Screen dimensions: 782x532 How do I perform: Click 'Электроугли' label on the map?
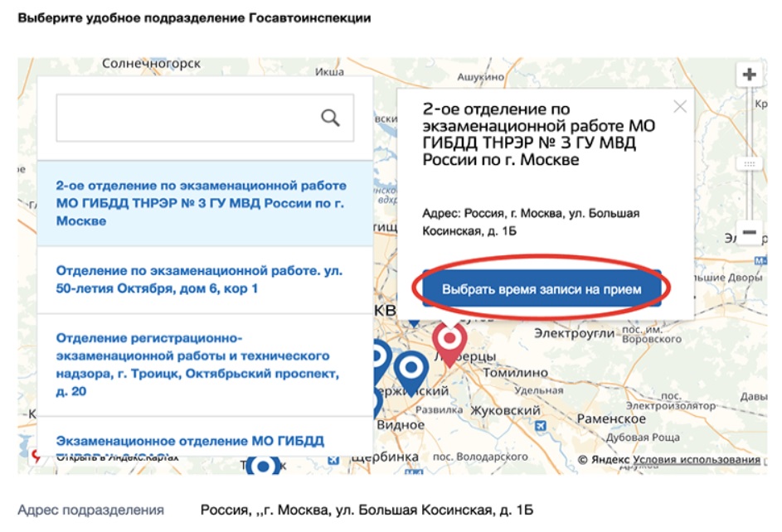point(574,333)
